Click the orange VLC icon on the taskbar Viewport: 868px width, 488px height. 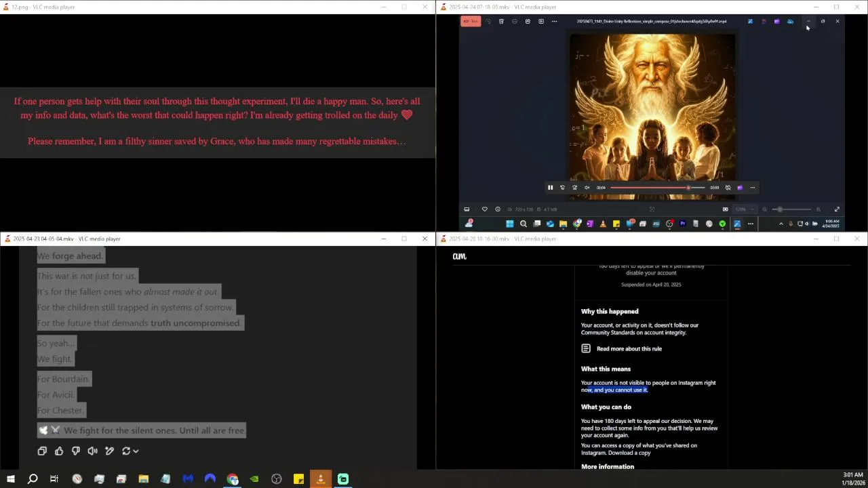coord(321,479)
